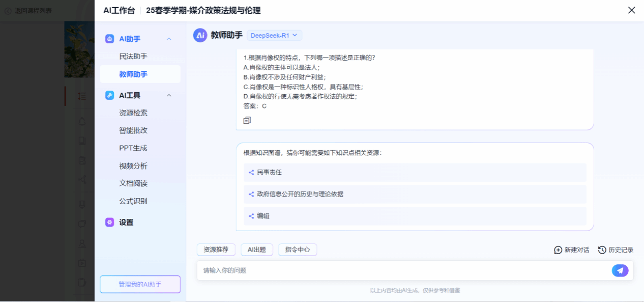Click the share icon beside 民事责任
This screenshot has height=302, width=644.
coord(251,173)
